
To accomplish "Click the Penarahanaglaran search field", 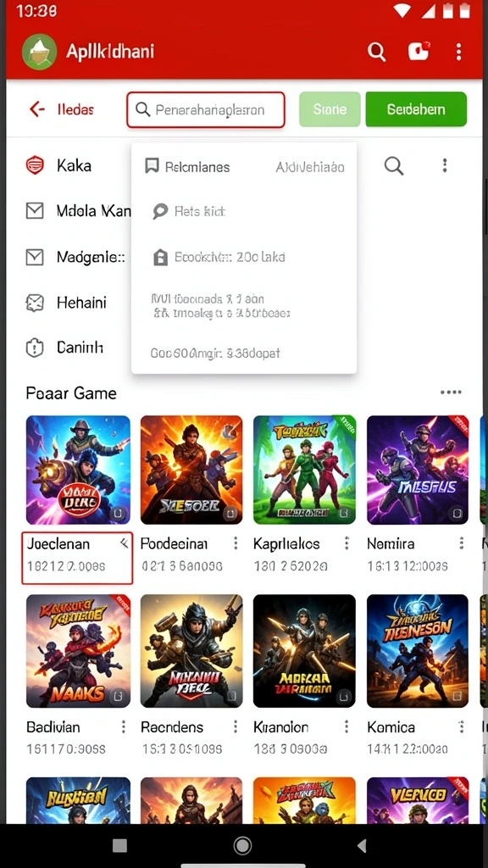I will click(206, 109).
